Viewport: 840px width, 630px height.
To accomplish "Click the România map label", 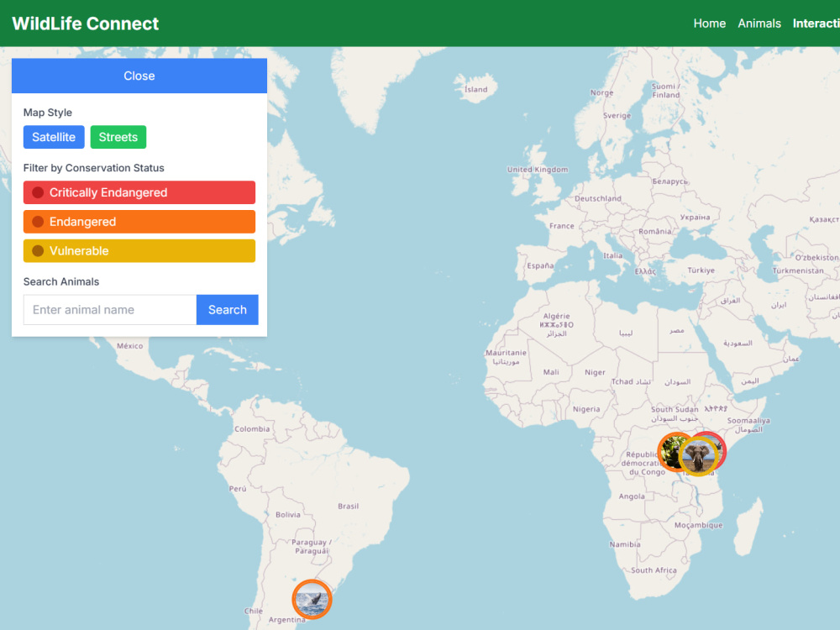I will [654, 232].
